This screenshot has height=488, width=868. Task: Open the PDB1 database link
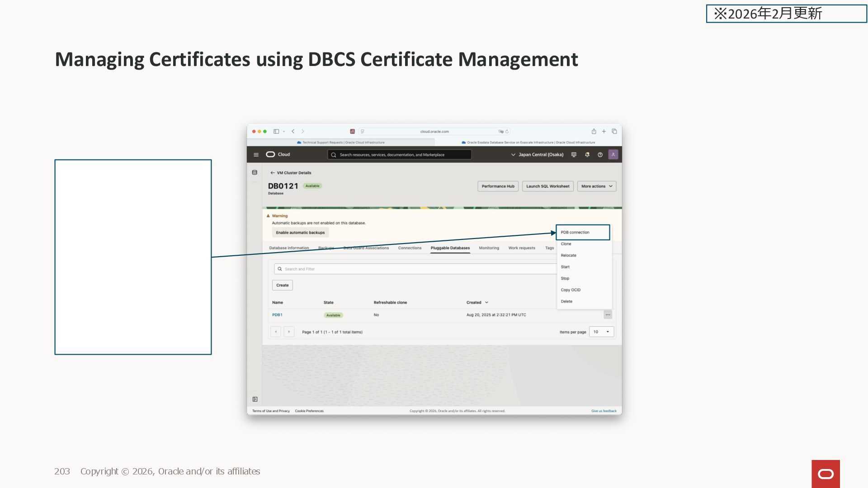coord(277,315)
